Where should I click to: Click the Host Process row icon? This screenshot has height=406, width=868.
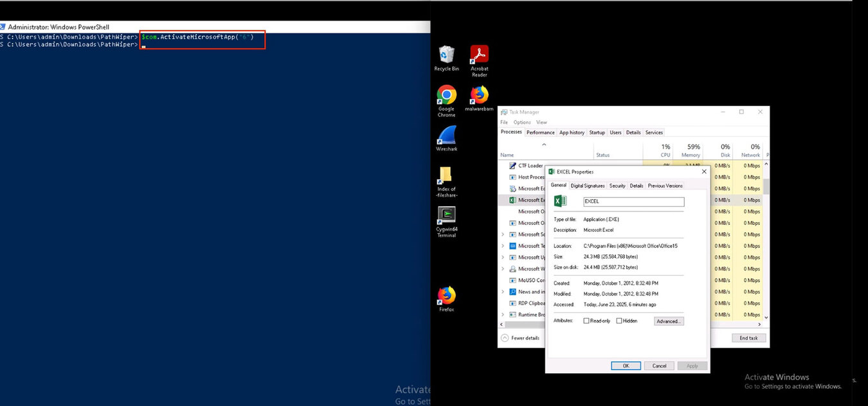click(x=512, y=177)
